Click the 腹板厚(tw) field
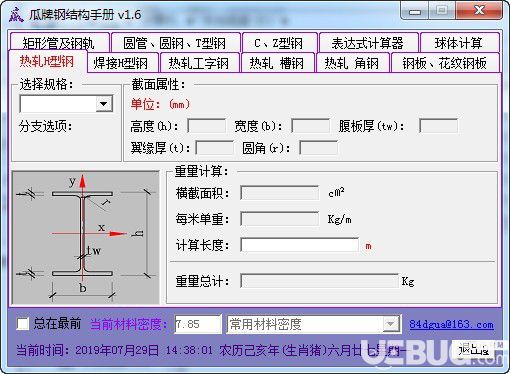This screenshot has height=374, width=510. coord(438,126)
